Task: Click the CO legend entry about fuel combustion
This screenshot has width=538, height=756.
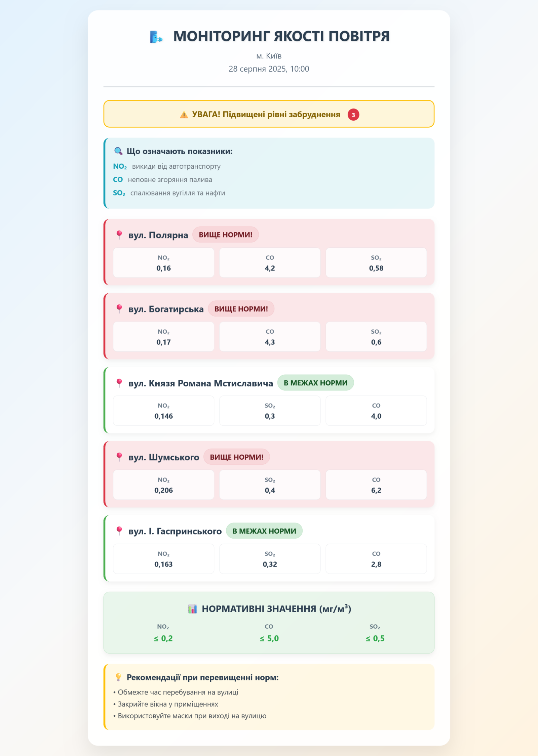Action: click(x=163, y=180)
